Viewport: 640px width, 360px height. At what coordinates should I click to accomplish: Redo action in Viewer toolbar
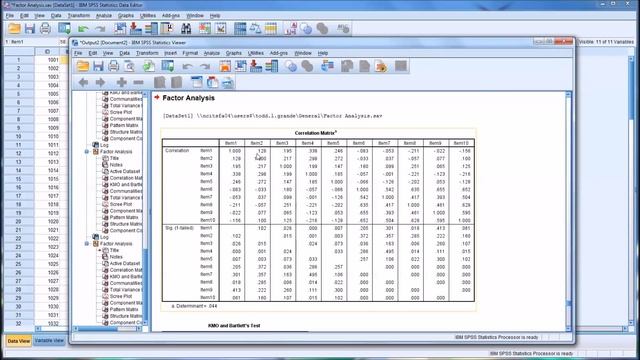point(205,67)
